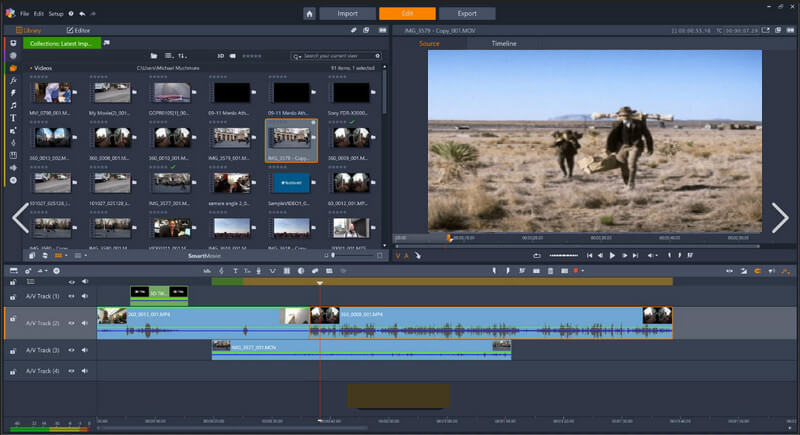Click the loop playback icon

coord(537,255)
